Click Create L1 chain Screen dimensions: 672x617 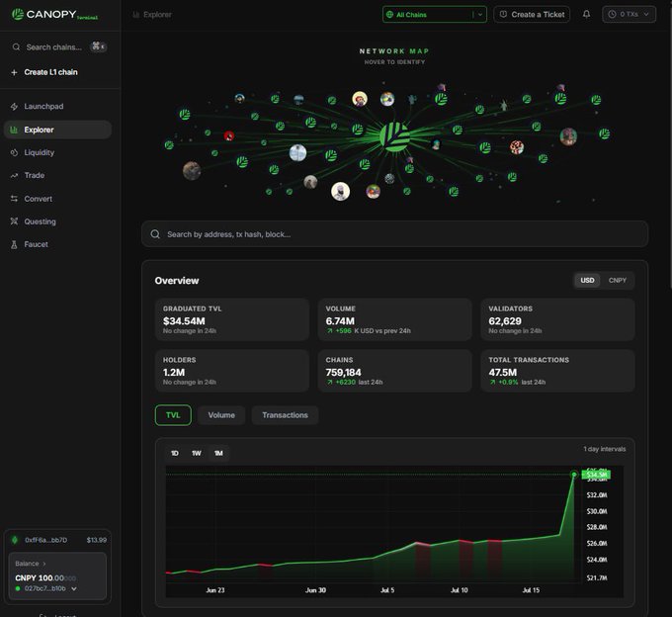click(50, 72)
